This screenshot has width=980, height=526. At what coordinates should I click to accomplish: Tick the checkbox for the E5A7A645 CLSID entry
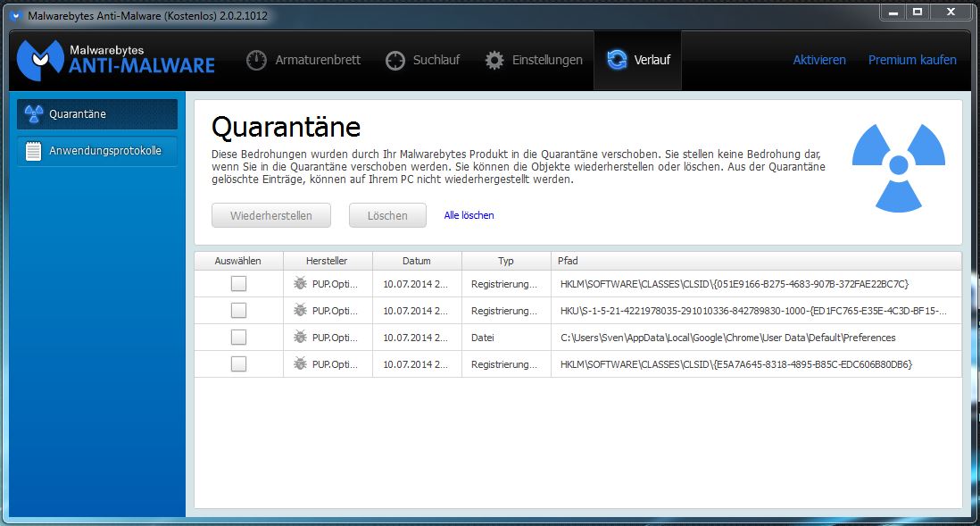click(x=238, y=364)
